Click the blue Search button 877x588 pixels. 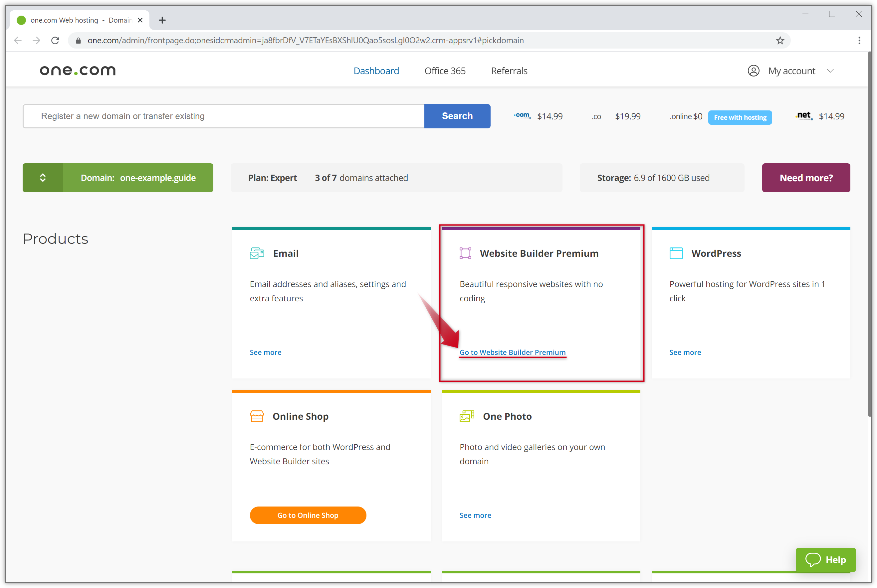pos(457,116)
